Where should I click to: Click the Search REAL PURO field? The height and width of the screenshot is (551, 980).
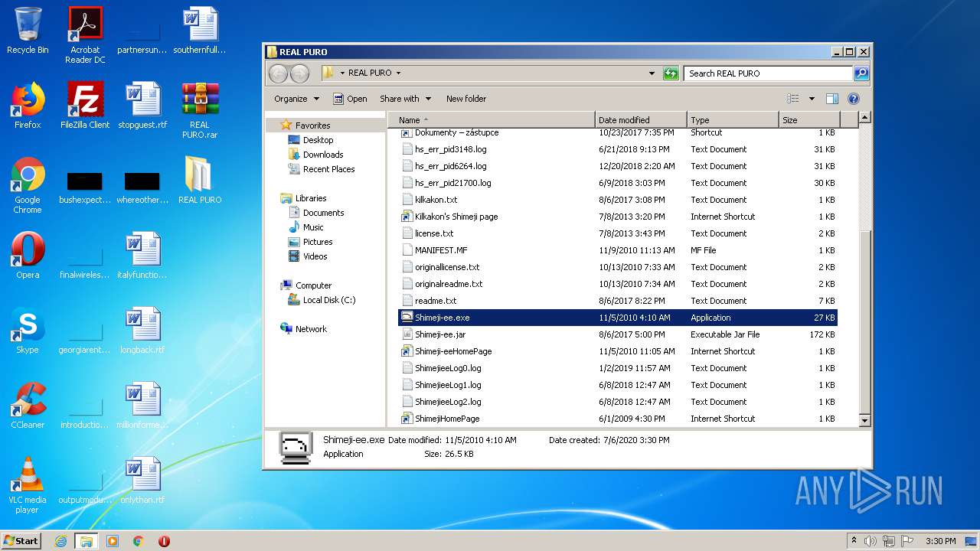(x=768, y=73)
